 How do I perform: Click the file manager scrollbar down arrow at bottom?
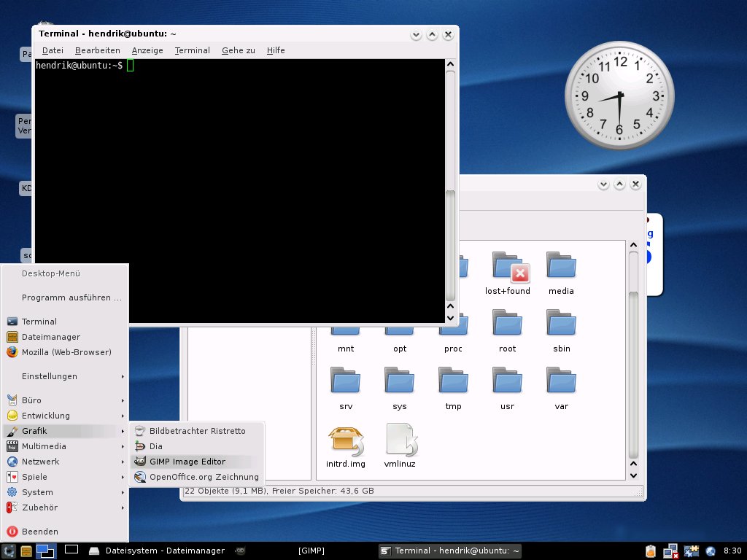633,475
